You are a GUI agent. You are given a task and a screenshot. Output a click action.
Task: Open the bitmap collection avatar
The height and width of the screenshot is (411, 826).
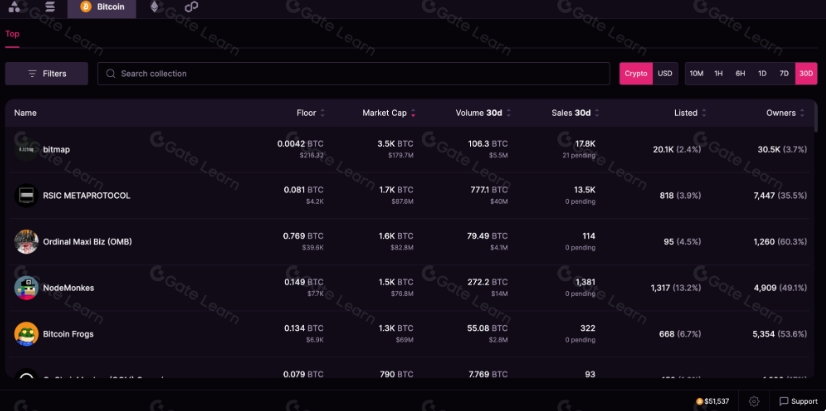pyautogui.click(x=26, y=150)
